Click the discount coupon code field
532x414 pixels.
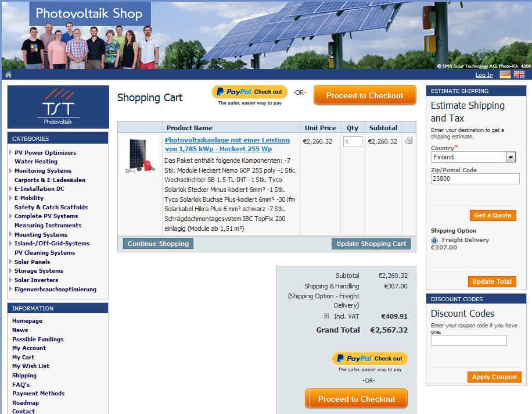(x=469, y=340)
